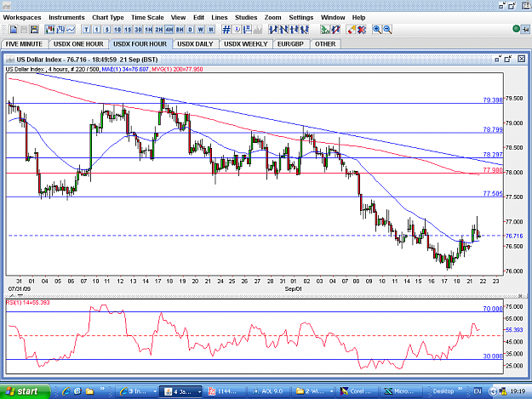Click the green connection status indicator
Viewport: 532px width, 399px height.
(516, 29)
